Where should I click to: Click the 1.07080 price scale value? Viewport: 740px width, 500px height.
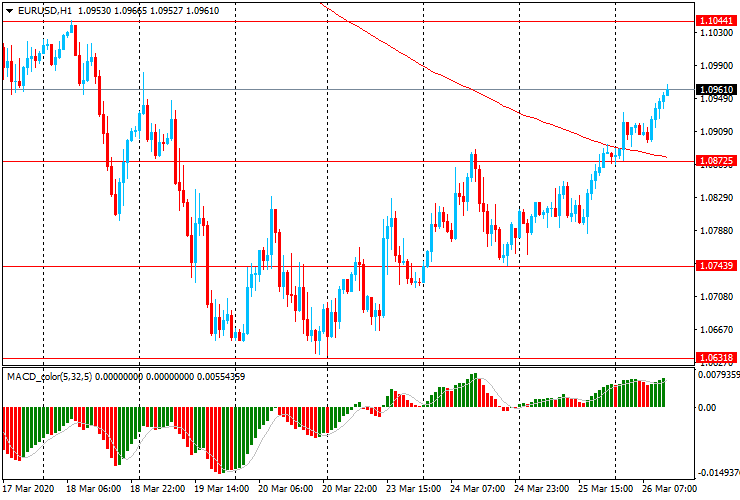(x=717, y=297)
